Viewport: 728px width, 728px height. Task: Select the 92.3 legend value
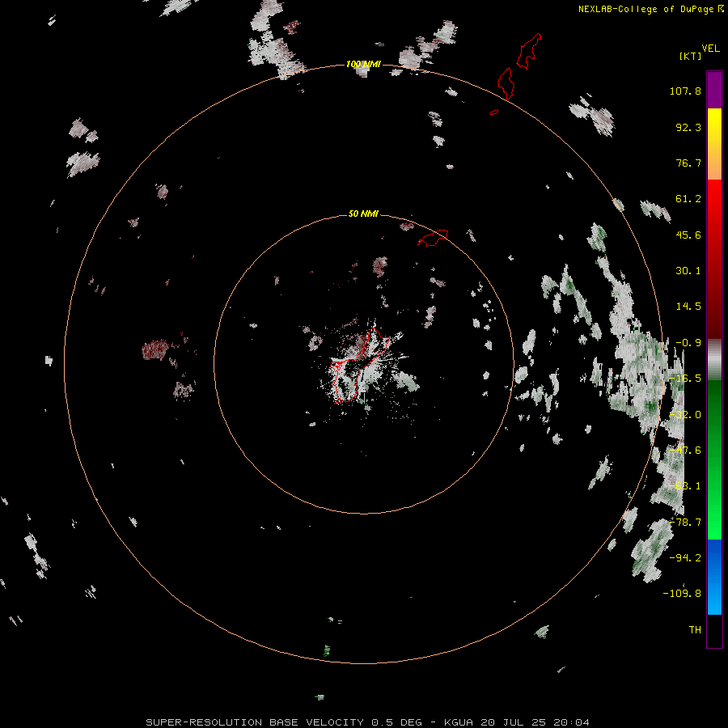click(688, 127)
